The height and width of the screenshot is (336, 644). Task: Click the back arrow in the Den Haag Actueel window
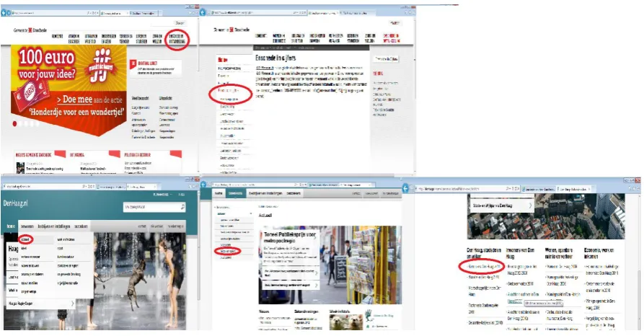coord(203,185)
